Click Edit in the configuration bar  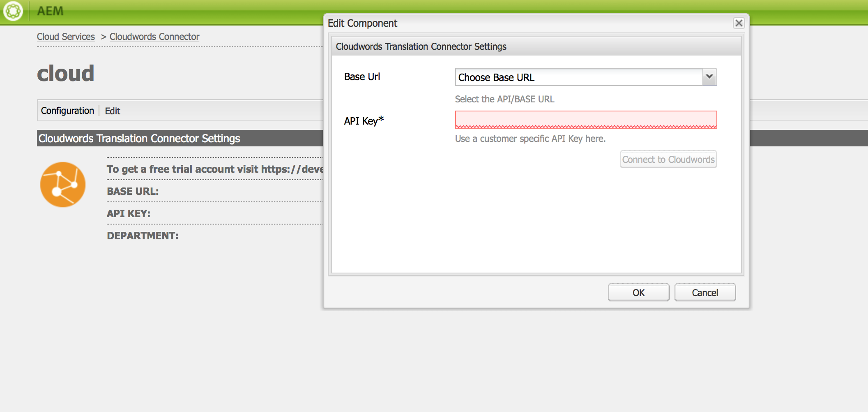pyautogui.click(x=113, y=111)
